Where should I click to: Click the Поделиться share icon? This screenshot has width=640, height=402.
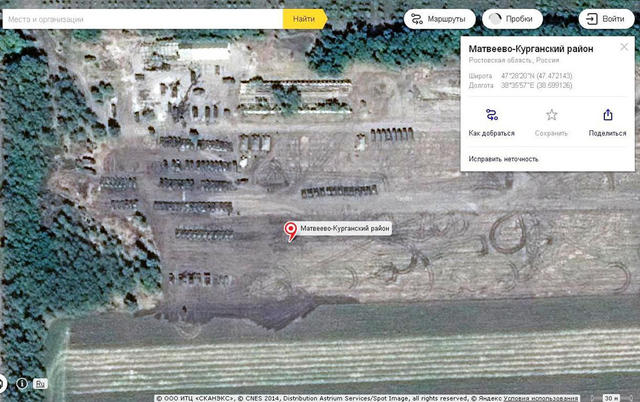click(607, 115)
